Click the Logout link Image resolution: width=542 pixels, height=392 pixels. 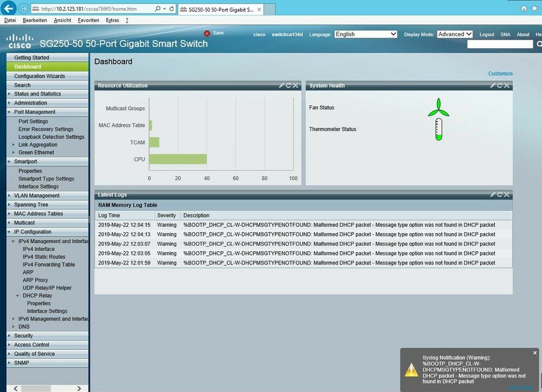click(x=487, y=35)
